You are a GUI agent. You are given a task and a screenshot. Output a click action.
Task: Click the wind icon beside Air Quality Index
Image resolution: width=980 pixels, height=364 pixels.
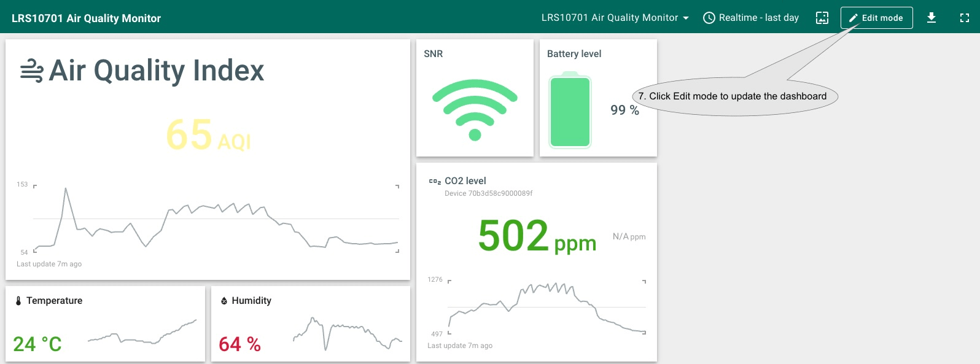[32, 71]
